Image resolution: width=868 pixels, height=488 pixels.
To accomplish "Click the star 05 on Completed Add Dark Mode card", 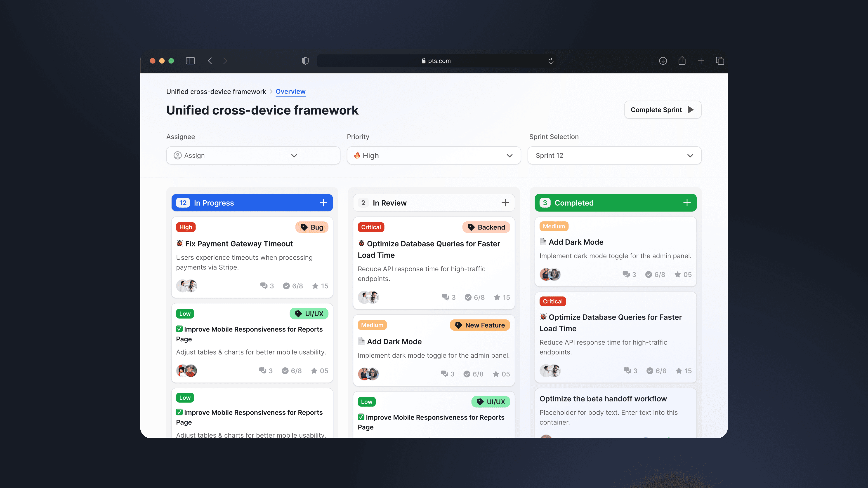I will 683,274.
